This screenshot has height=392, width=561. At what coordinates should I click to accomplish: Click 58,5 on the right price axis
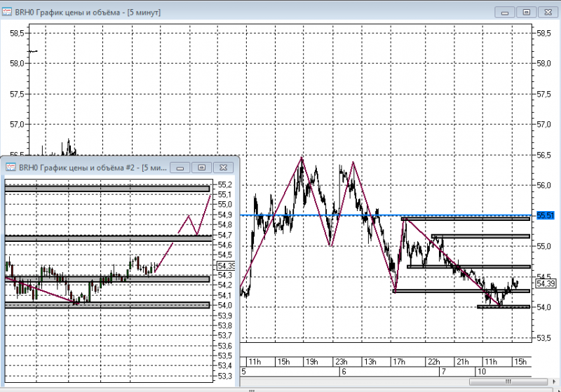(544, 33)
